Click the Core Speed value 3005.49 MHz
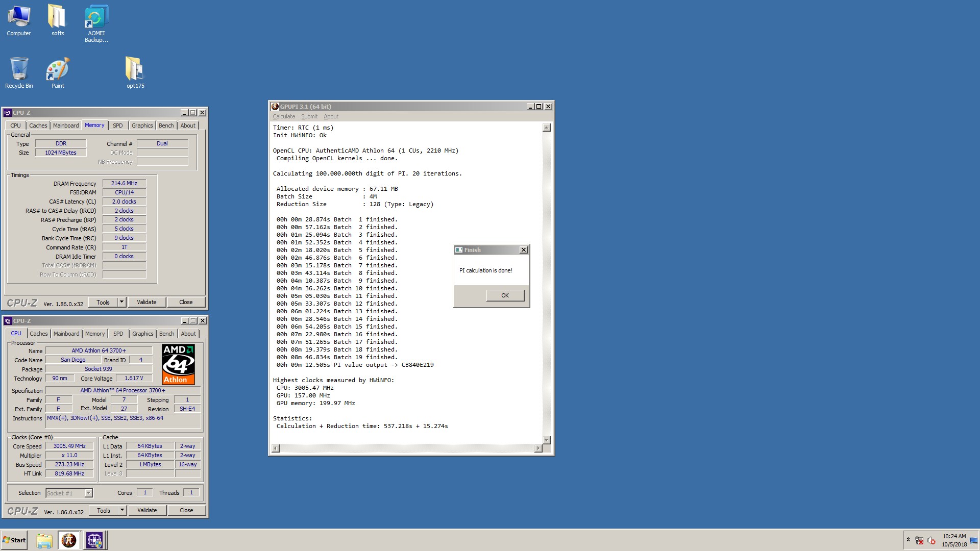The height and width of the screenshot is (551, 980). pos(69,446)
